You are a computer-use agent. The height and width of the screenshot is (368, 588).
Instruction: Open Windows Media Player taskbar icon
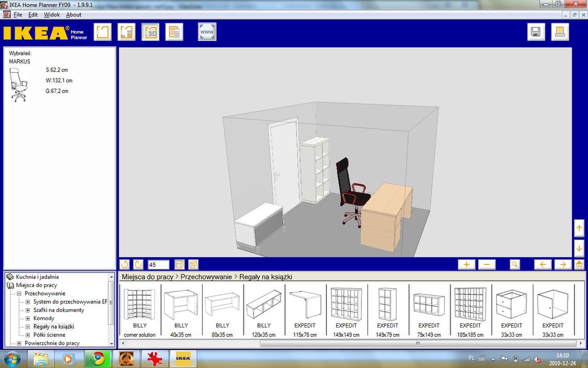69,359
